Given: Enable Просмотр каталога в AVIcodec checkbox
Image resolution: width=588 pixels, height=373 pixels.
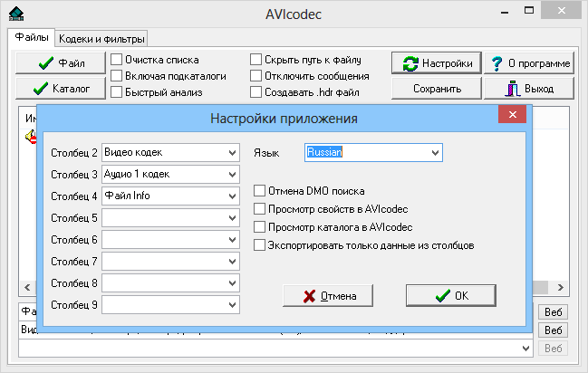Looking at the screenshot, I should pyautogui.click(x=259, y=227).
